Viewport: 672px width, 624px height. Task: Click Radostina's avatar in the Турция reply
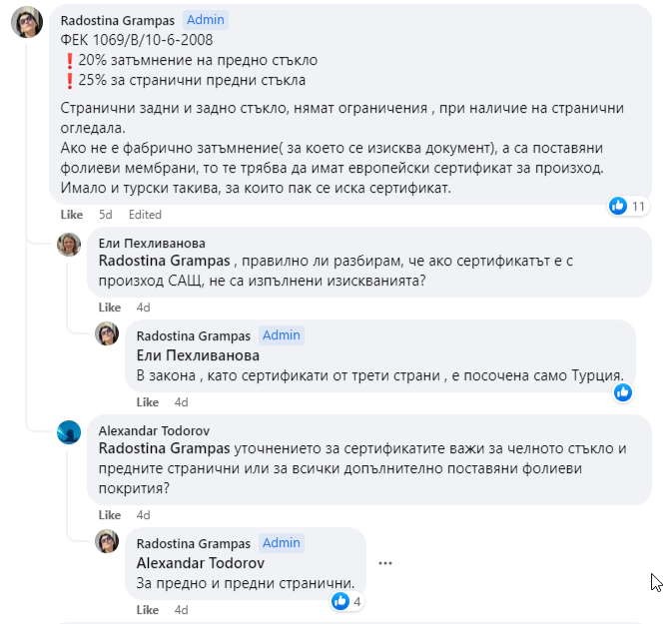107,335
